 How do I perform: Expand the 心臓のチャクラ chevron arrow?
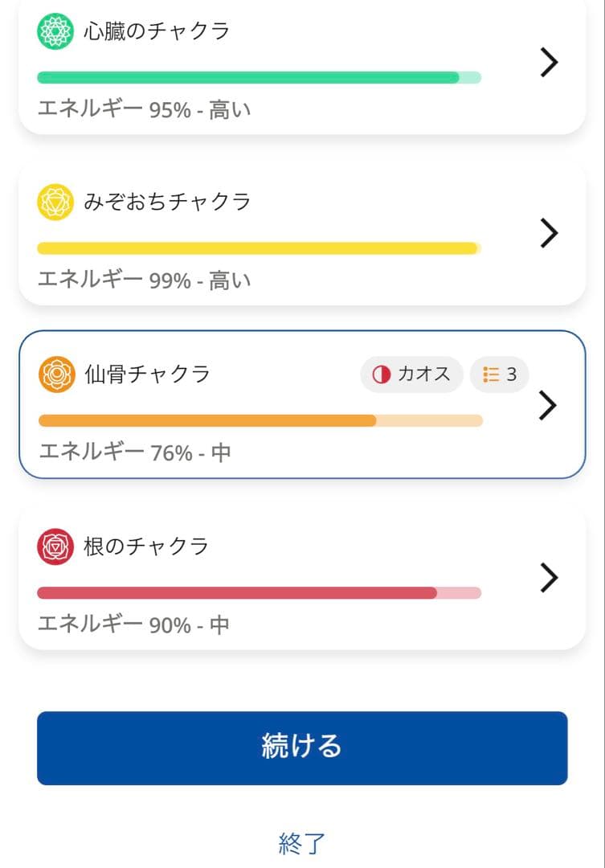[549, 62]
